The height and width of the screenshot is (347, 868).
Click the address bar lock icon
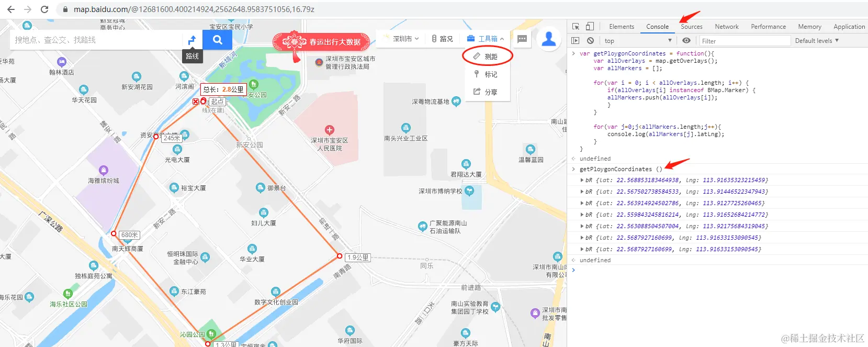tap(65, 9)
